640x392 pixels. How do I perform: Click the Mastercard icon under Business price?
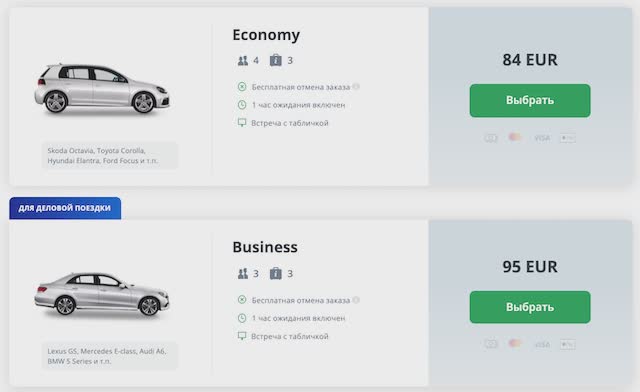click(x=515, y=343)
